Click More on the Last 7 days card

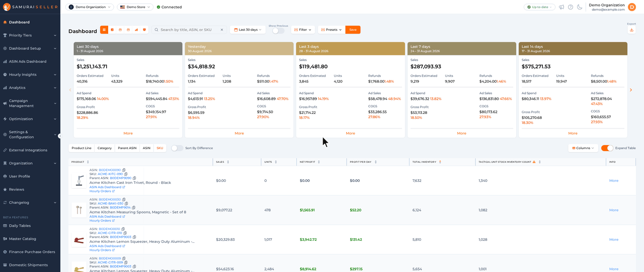[461, 133]
